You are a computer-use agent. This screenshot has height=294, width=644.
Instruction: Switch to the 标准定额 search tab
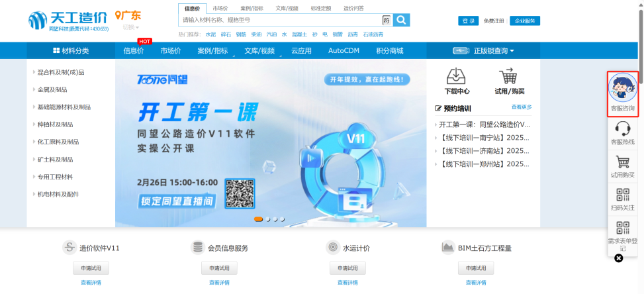[321, 8]
